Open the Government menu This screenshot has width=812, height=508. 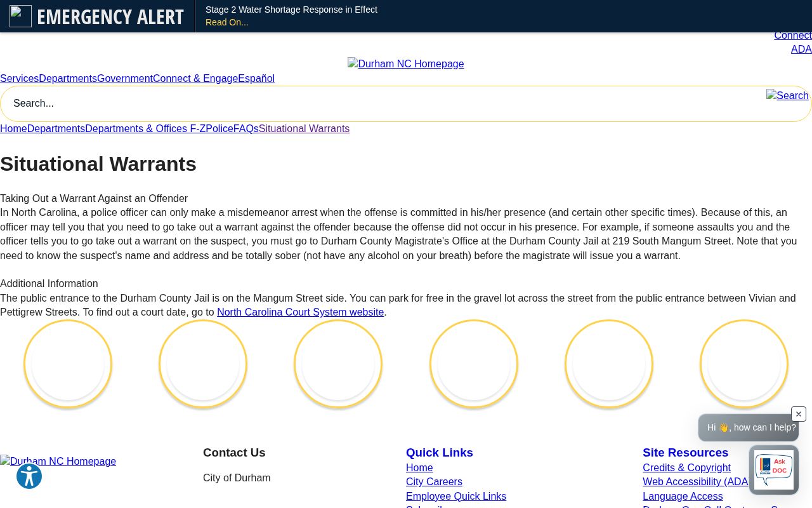click(125, 79)
